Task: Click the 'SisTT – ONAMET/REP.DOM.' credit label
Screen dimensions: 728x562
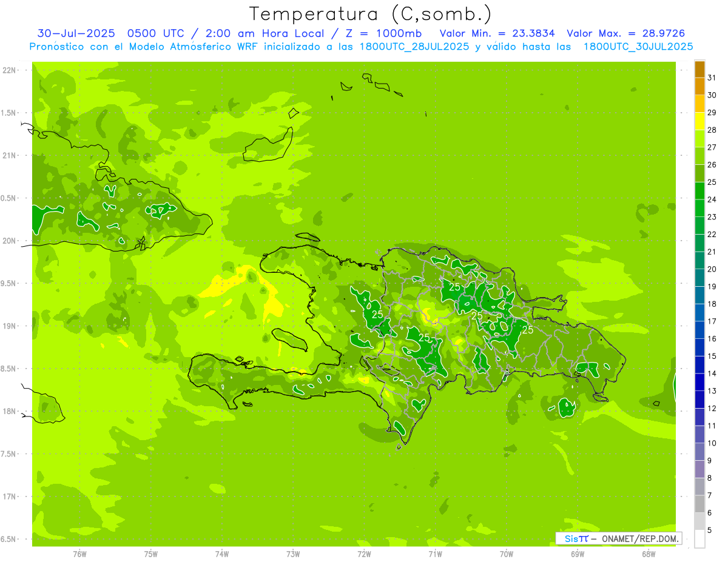Action: [618, 538]
